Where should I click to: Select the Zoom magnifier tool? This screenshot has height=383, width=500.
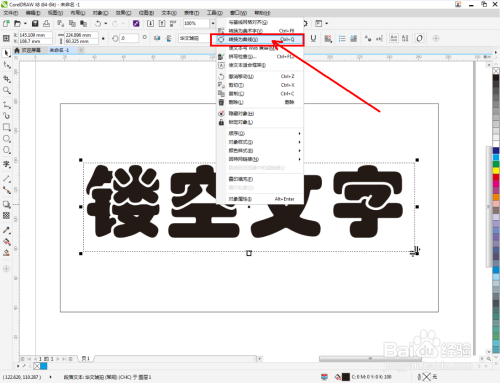tap(6, 90)
